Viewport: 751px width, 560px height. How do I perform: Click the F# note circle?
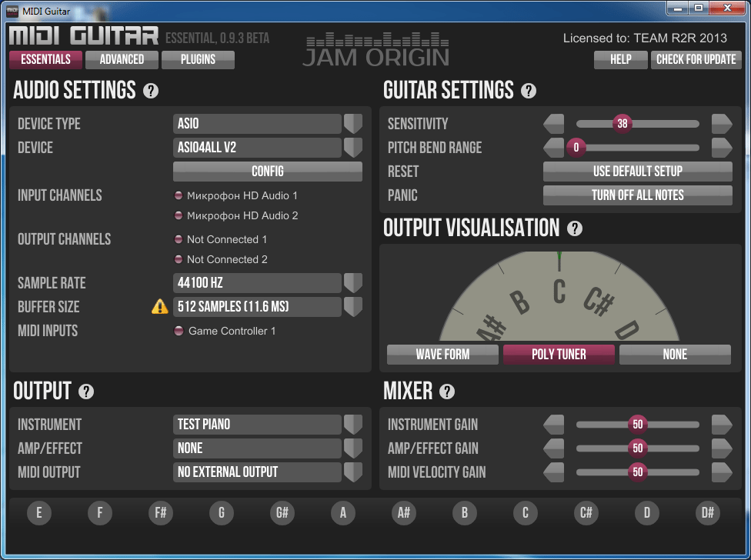click(x=161, y=513)
